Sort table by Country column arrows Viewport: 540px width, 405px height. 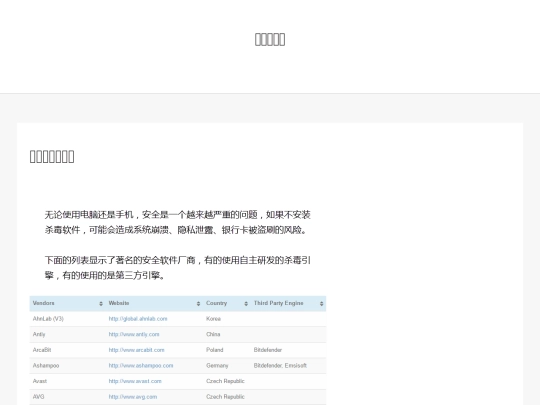click(246, 303)
